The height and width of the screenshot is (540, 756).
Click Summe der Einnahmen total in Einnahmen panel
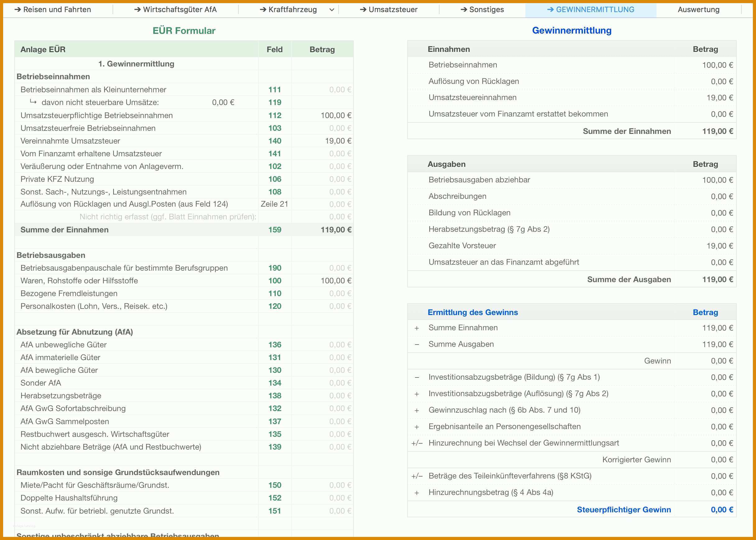(x=717, y=131)
